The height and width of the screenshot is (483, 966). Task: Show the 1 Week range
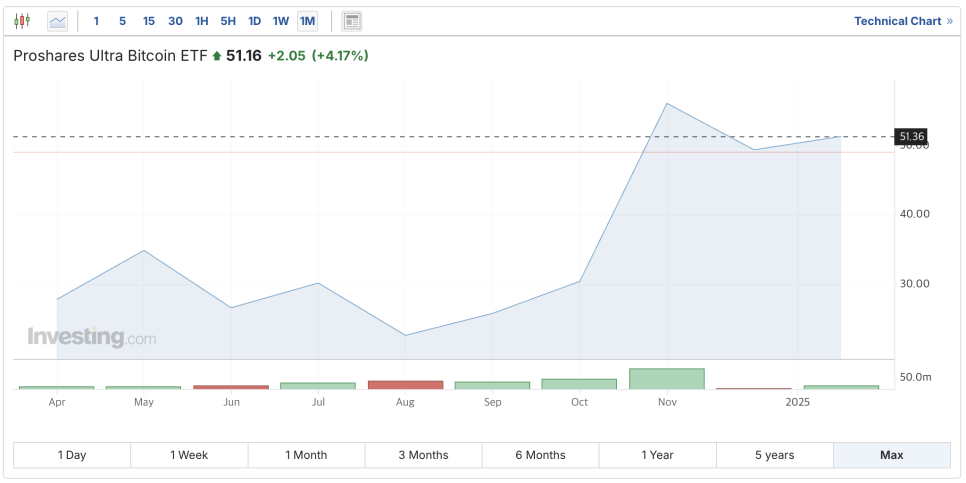coord(189,455)
